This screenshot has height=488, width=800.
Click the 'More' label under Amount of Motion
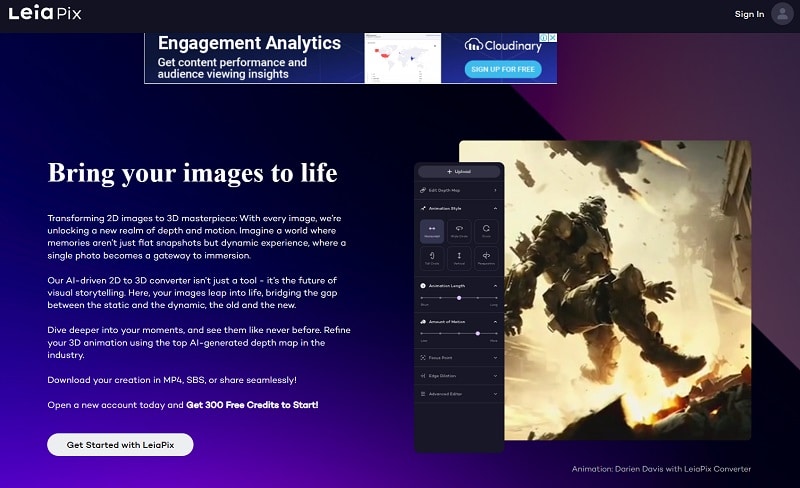click(x=493, y=340)
